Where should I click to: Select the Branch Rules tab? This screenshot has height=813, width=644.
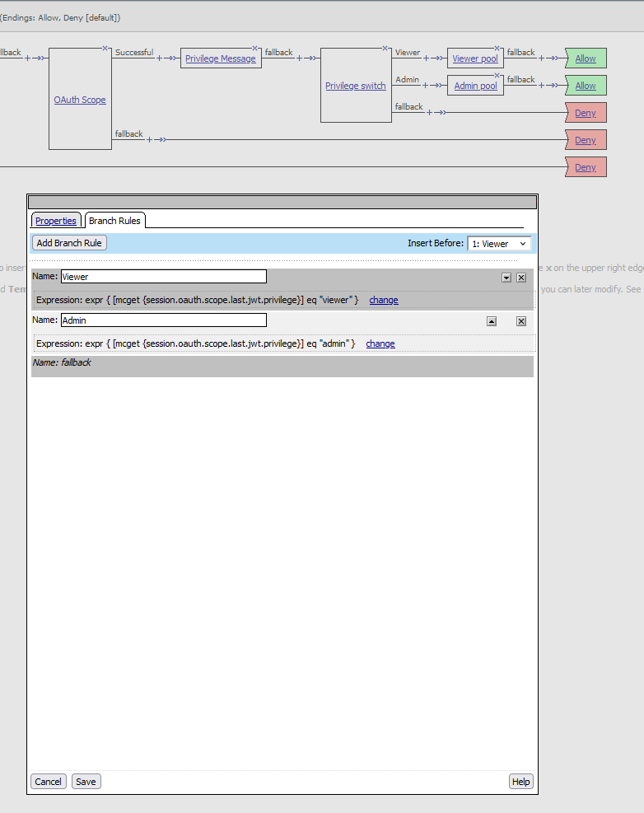point(114,221)
